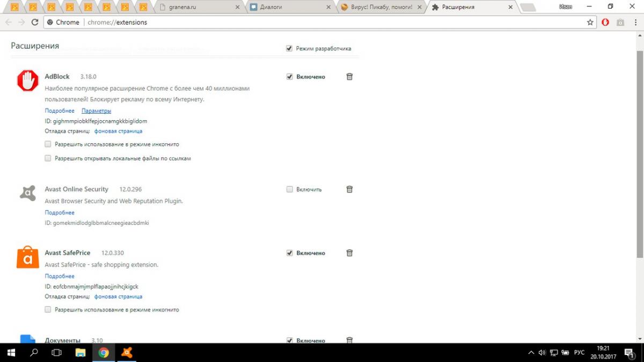This screenshot has height=362, width=644.
Task: Click the scrollbar down arrow
Action: point(639,339)
